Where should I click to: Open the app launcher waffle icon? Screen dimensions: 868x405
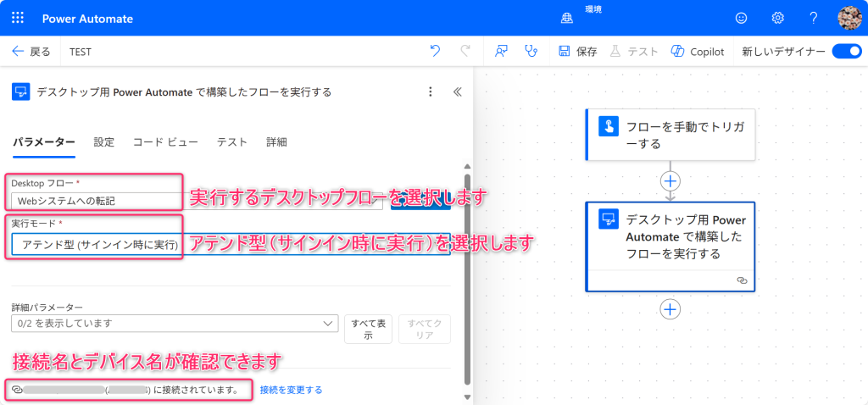[x=18, y=18]
